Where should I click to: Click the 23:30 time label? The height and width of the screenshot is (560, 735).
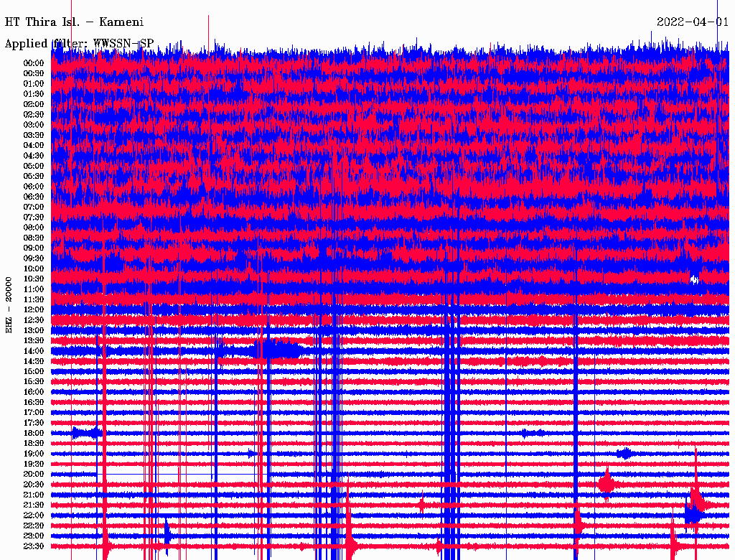33,546
